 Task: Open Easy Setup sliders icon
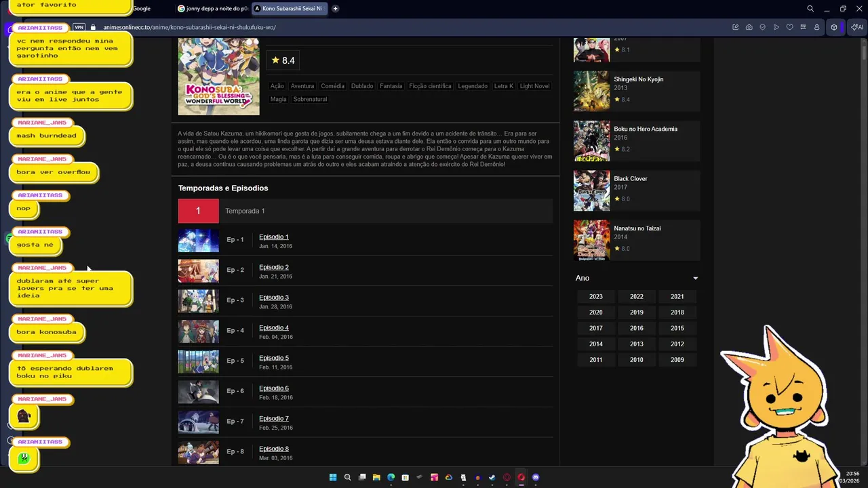pyautogui.click(x=803, y=27)
